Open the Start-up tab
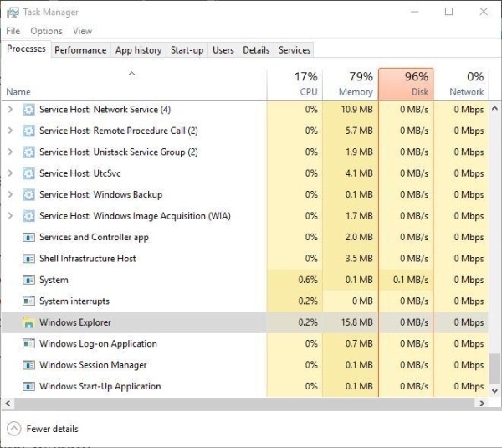 point(187,50)
